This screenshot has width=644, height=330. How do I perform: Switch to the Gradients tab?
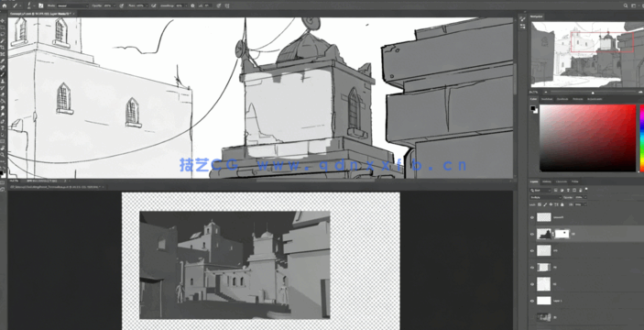[x=562, y=99]
